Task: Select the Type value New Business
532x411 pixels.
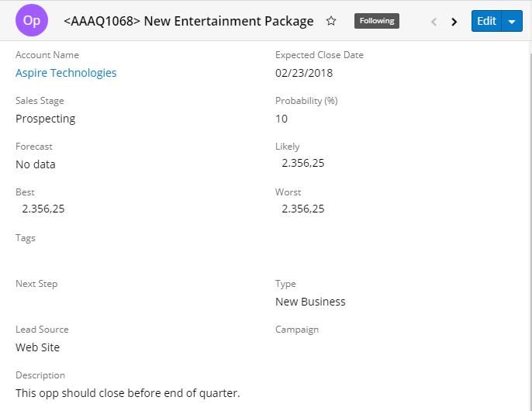Action: [x=310, y=302]
